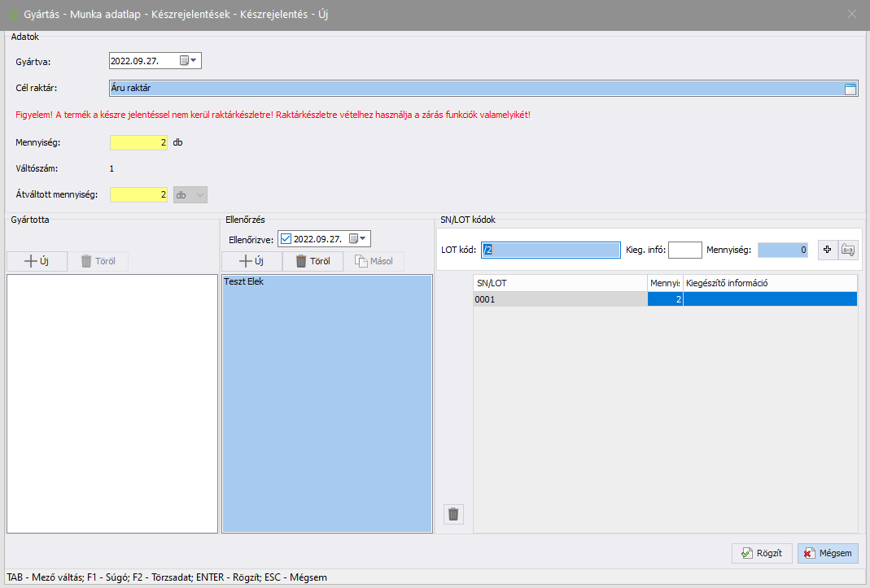The height and width of the screenshot is (588, 870).
Task: Click the Kieg. infó text box
Action: (684, 250)
